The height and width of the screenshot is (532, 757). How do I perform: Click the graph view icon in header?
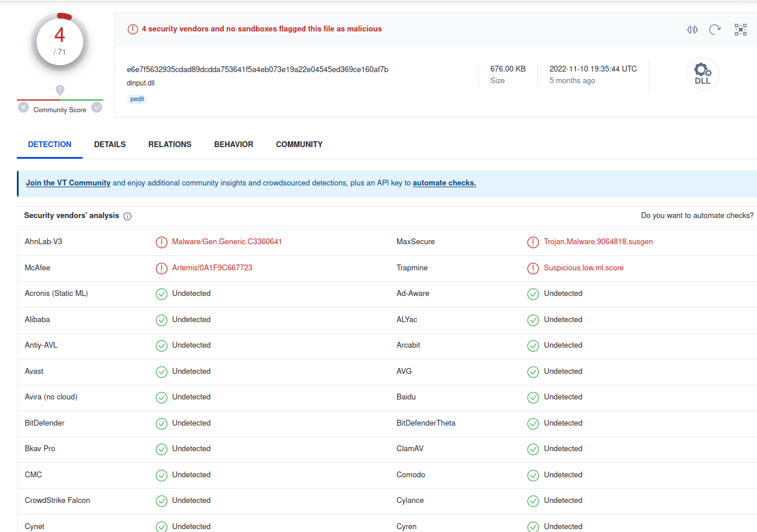pyautogui.click(x=740, y=30)
